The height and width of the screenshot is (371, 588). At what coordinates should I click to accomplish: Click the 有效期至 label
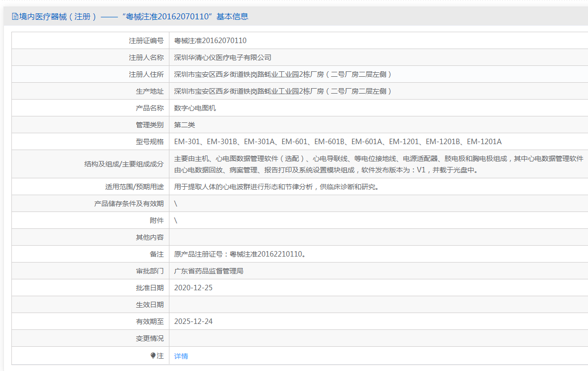click(150, 321)
